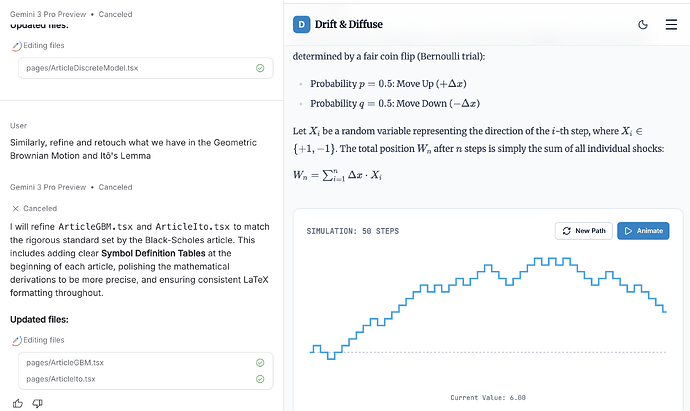The width and height of the screenshot is (690, 411).
Task: Give a thumbs up to the response
Action: pos(18,403)
